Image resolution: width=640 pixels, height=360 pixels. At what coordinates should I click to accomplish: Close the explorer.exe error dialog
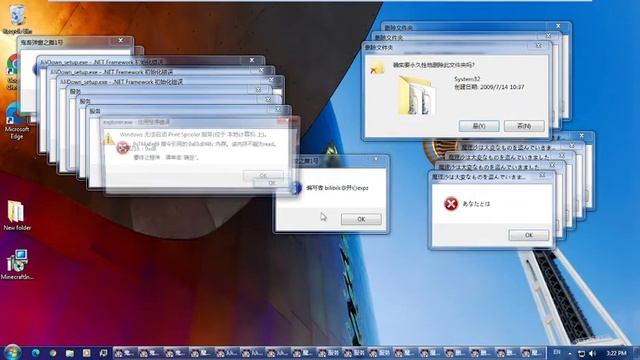[287, 120]
